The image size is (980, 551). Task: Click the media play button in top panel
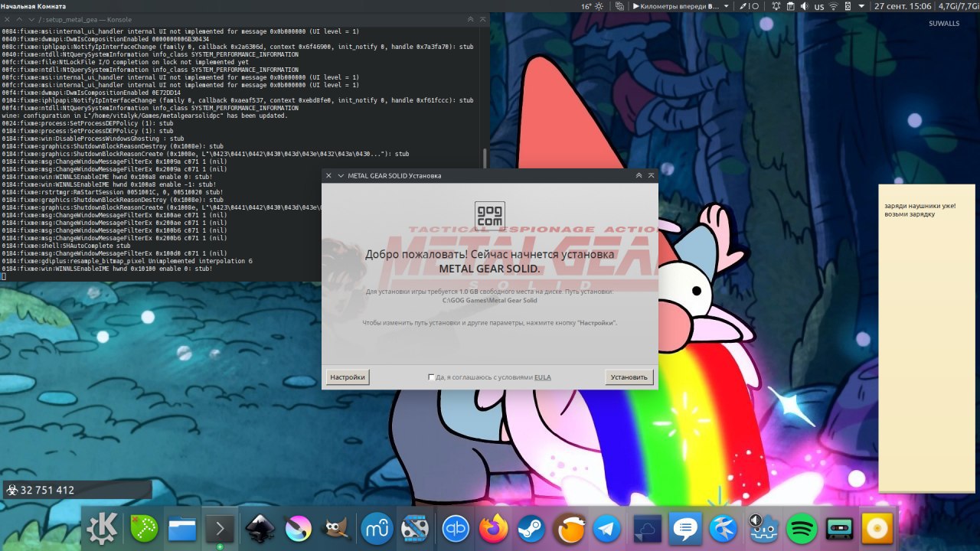pos(636,6)
